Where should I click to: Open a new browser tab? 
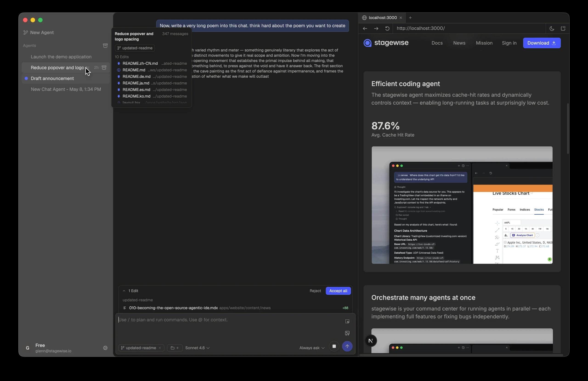point(410,18)
